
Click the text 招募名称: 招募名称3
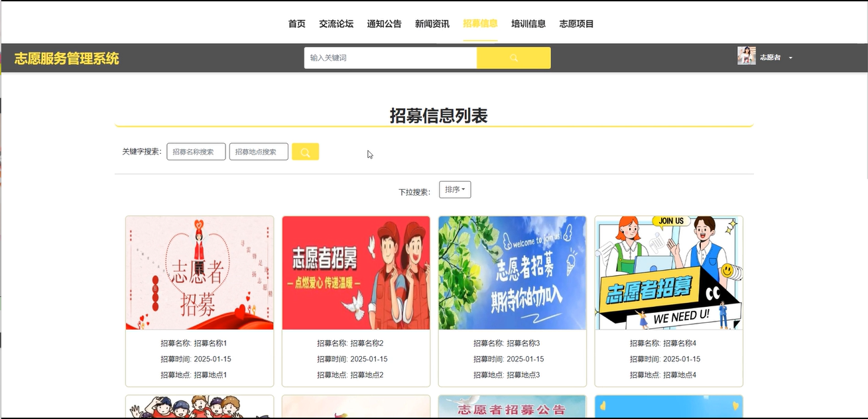click(x=507, y=343)
